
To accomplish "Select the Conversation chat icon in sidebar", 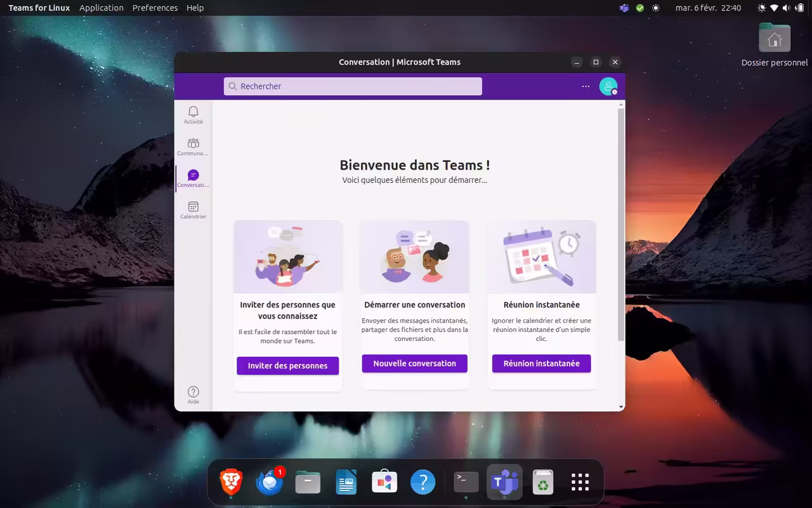I will pos(193,178).
